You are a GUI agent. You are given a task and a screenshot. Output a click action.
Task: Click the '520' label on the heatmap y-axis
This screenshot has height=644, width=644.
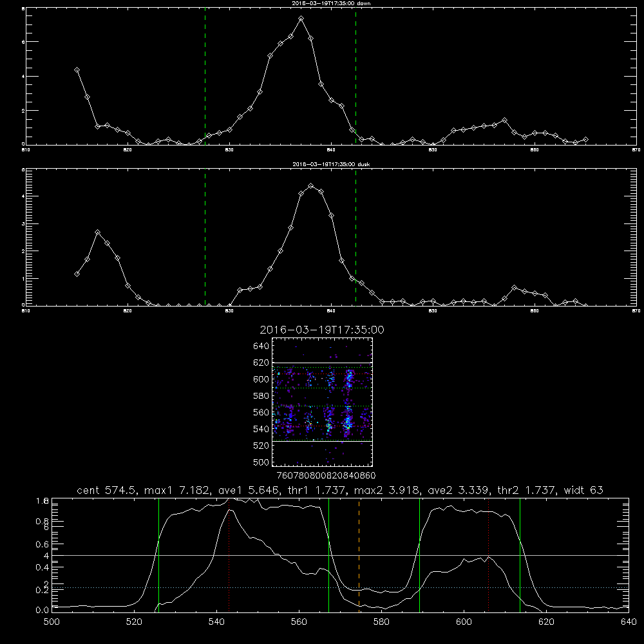point(261,446)
